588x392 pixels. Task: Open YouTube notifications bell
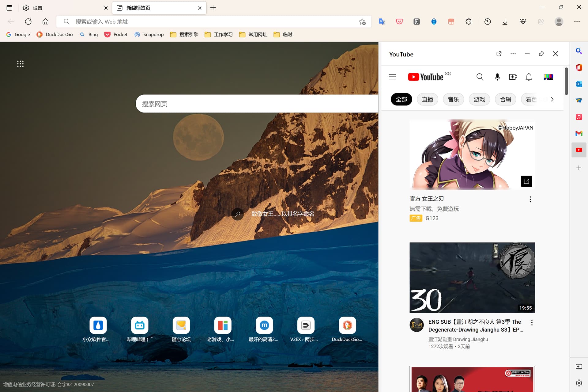529,77
